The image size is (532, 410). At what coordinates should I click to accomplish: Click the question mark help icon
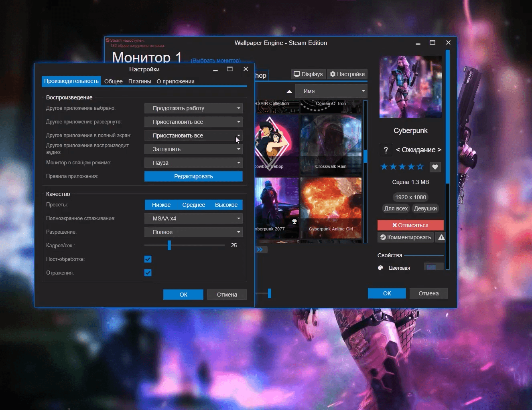386,150
